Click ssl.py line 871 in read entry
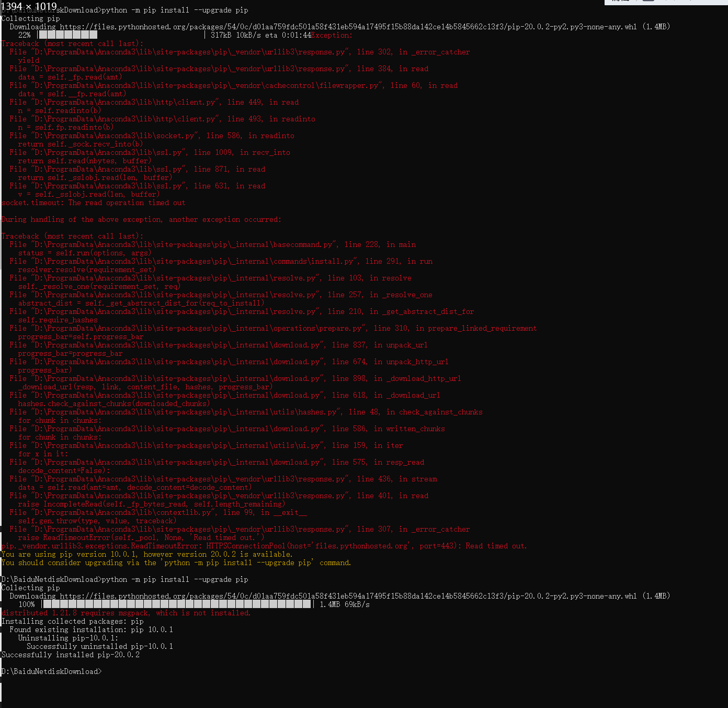 [137, 169]
